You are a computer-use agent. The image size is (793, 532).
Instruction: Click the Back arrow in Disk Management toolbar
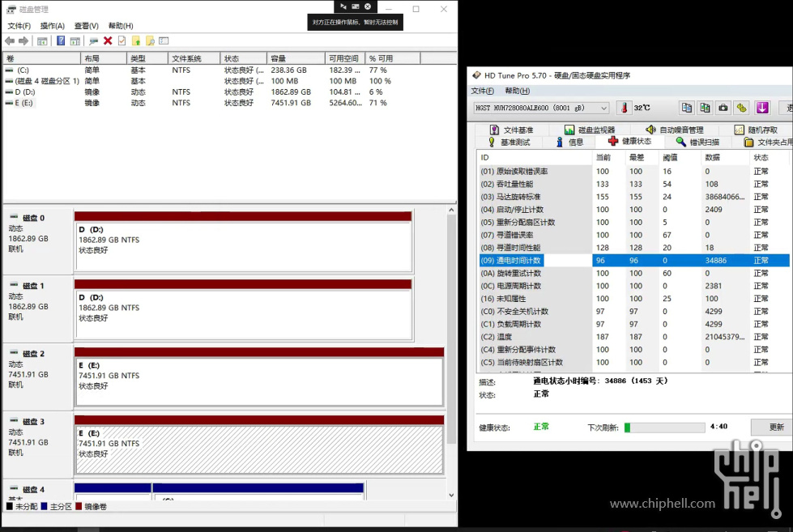point(10,41)
